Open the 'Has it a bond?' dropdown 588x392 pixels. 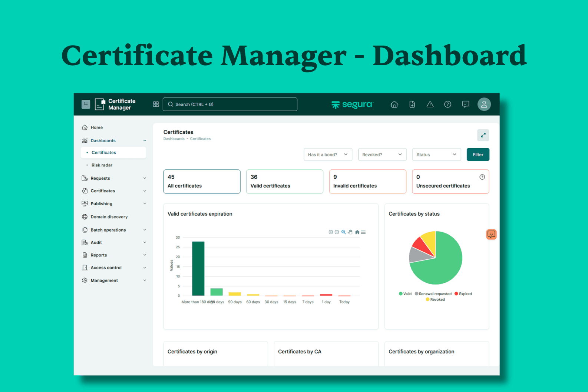[328, 155]
